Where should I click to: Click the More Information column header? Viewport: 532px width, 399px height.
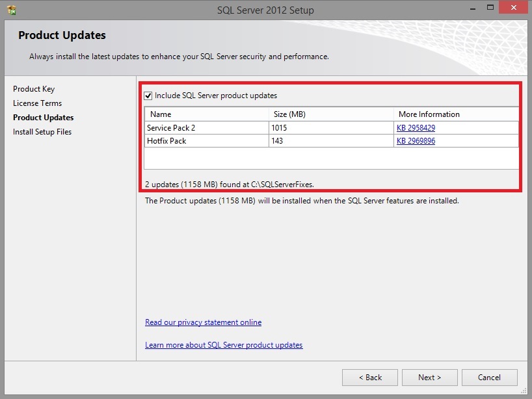pyautogui.click(x=456, y=114)
